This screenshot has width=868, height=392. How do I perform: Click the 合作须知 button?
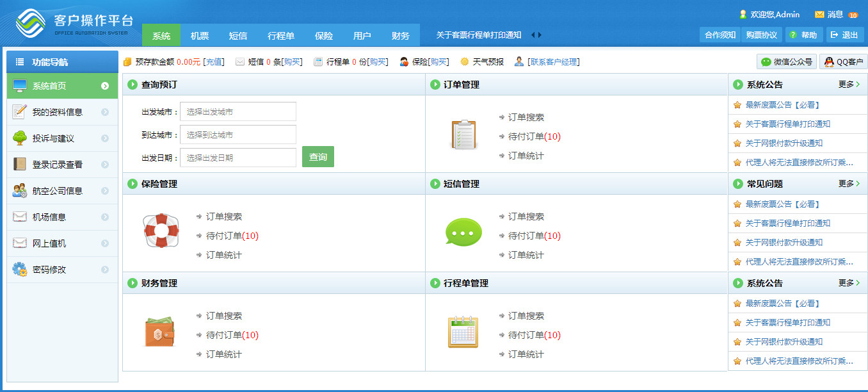720,35
